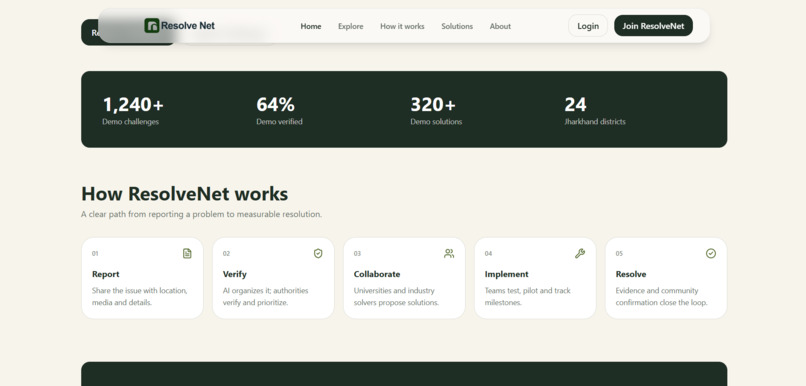
Task: Click the Implement card wrench icon
Action: tap(580, 253)
